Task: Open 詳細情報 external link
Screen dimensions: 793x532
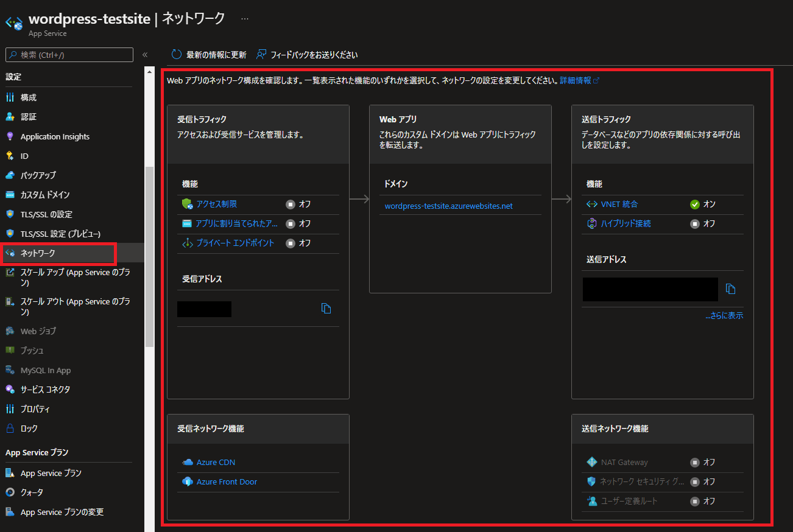Action: point(579,80)
